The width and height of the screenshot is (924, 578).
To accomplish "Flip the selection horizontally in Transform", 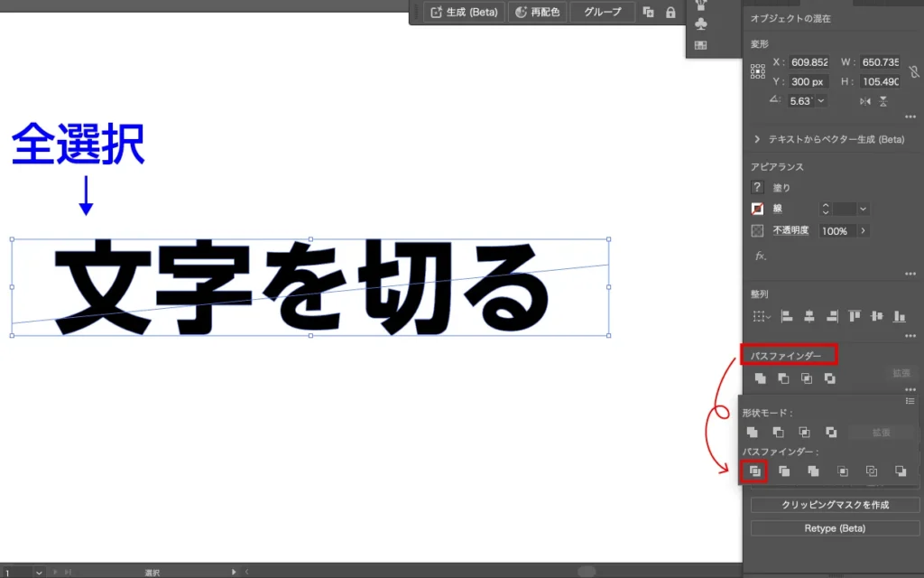I will pos(865,101).
